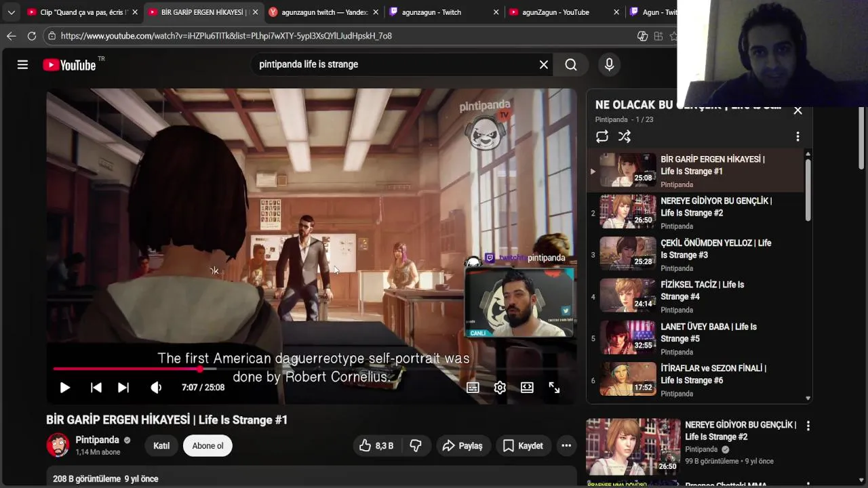Open the YouTube hamburger guide menu
This screenshot has width=868, height=488.
tap(22, 64)
